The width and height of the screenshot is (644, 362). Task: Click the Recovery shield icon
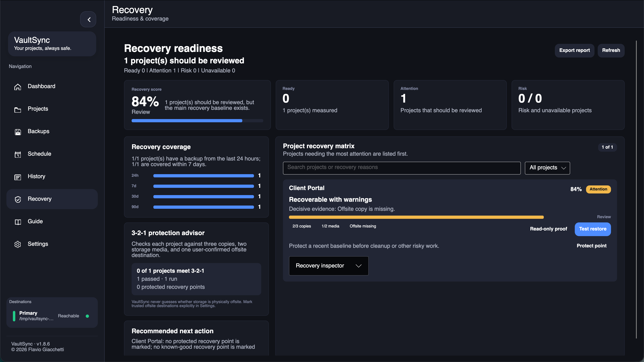coord(18,199)
